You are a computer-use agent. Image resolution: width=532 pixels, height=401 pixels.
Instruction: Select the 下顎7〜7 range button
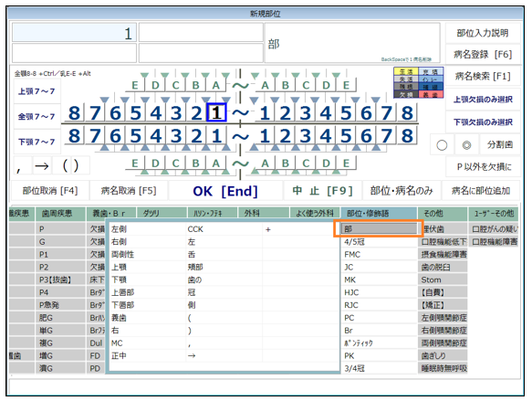37,142
